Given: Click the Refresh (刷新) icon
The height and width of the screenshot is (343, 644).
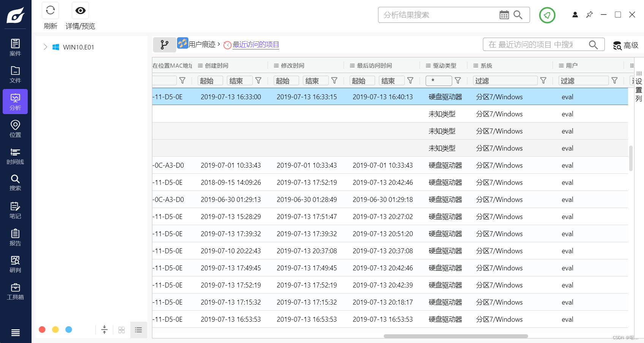Looking at the screenshot, I should click(x=50, y=11).
